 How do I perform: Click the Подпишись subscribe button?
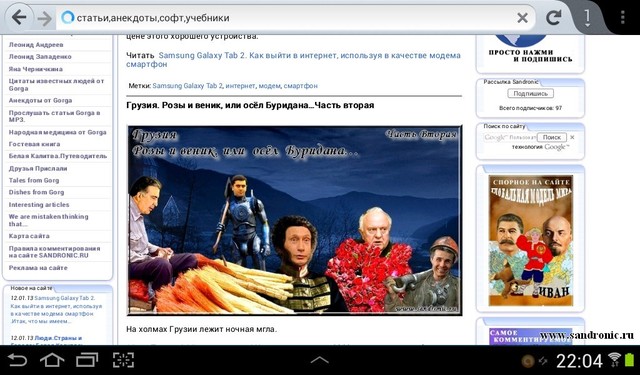[x=531, y=93]
